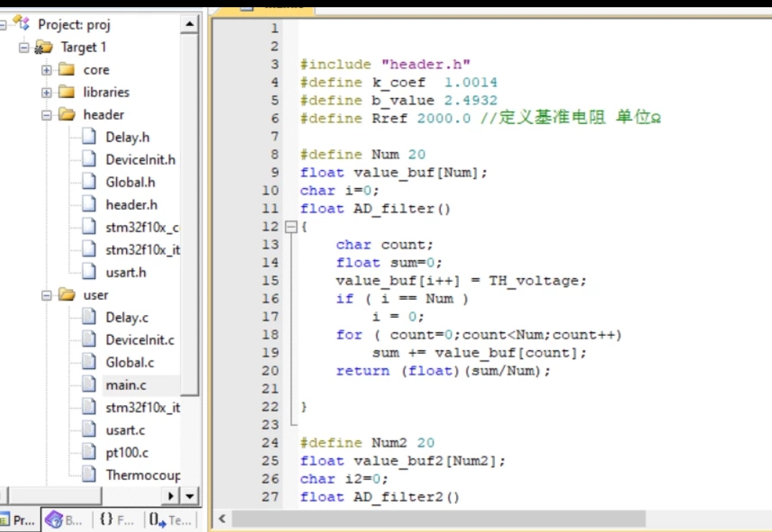The width and height of the screenshot is (772, 532).
Task: Select Delay.h in the header folder
Action: (x=128, y=137)
